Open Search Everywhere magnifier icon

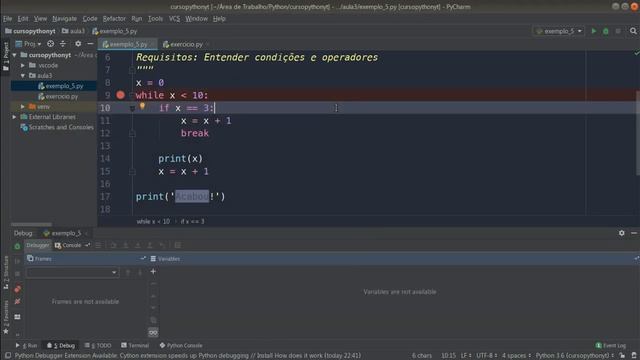point(633,31)
